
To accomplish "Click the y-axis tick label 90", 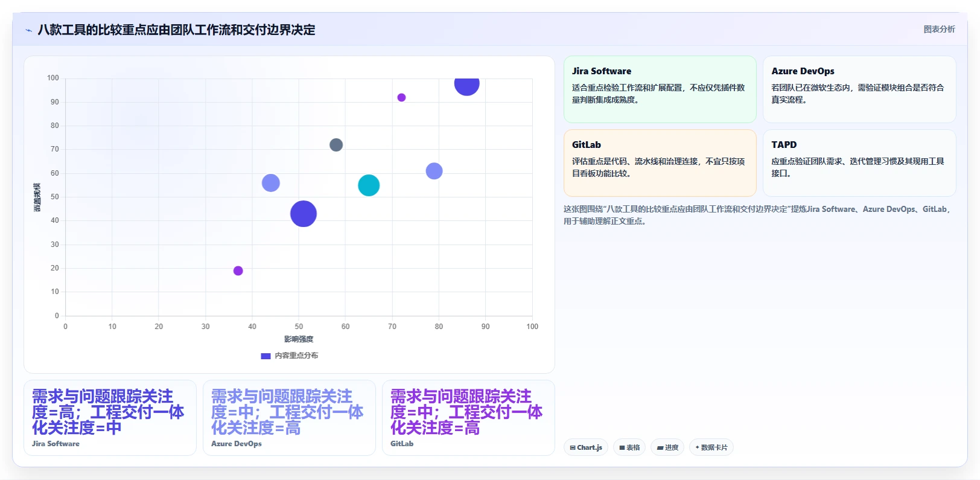I will click(x=55, y=102).
